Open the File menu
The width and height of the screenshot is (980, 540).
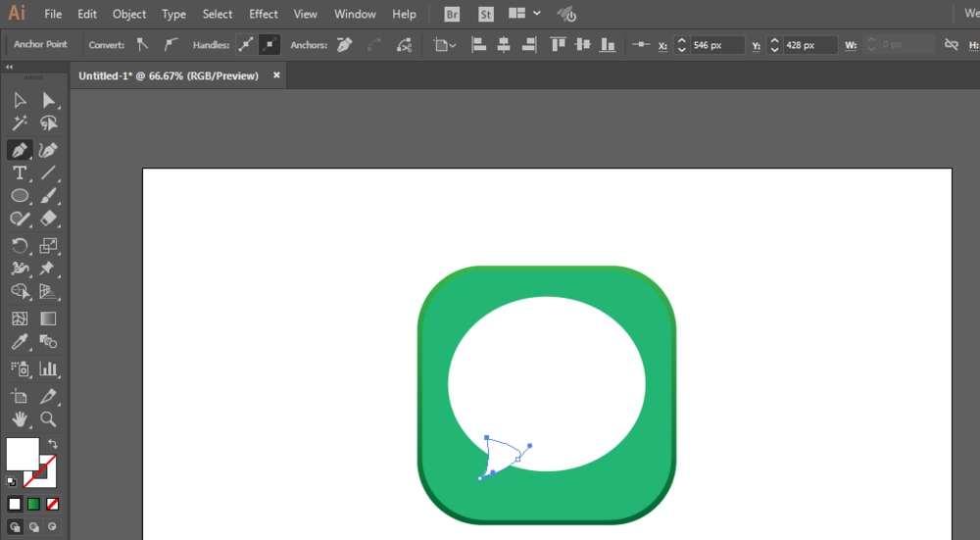[53, 14]
